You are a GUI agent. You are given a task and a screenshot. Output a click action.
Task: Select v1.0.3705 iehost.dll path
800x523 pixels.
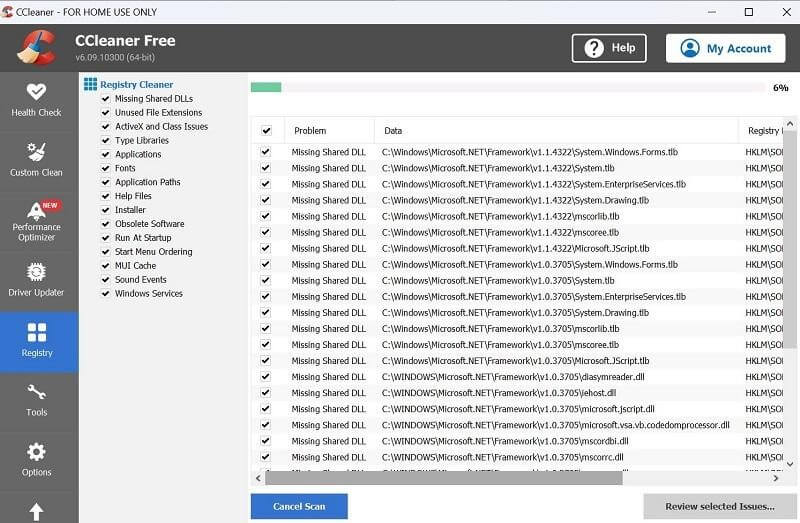pos(499,393)
